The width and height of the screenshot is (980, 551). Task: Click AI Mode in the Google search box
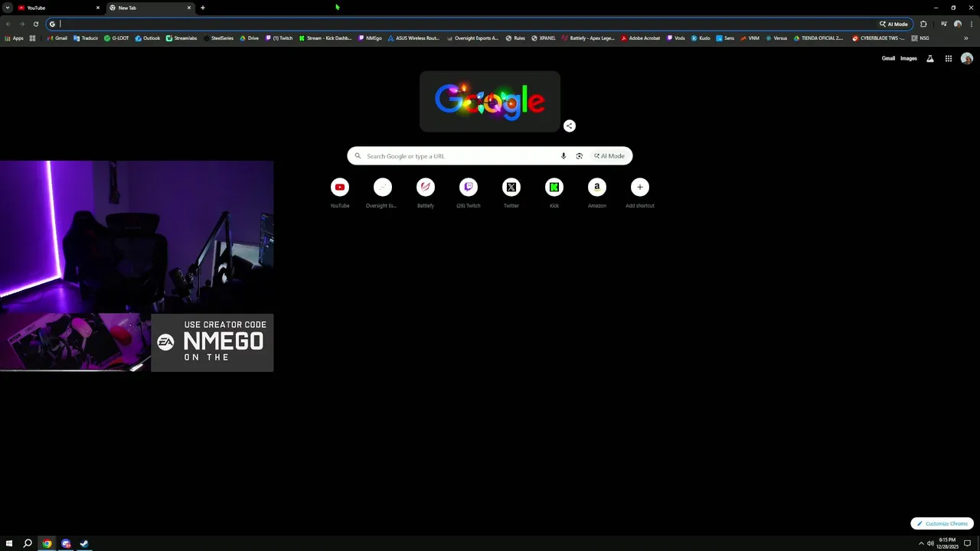(x=609, y=156)
